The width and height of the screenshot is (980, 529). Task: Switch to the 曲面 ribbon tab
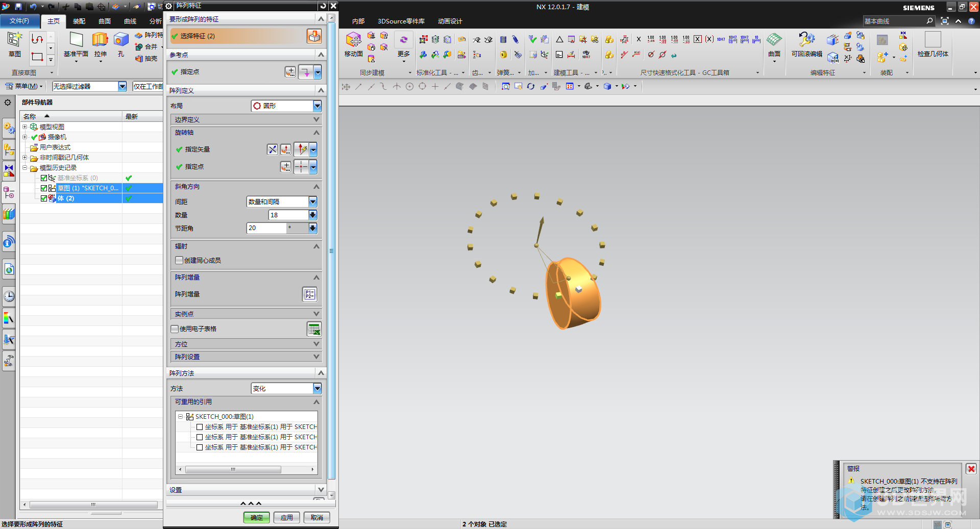(105, 21)
